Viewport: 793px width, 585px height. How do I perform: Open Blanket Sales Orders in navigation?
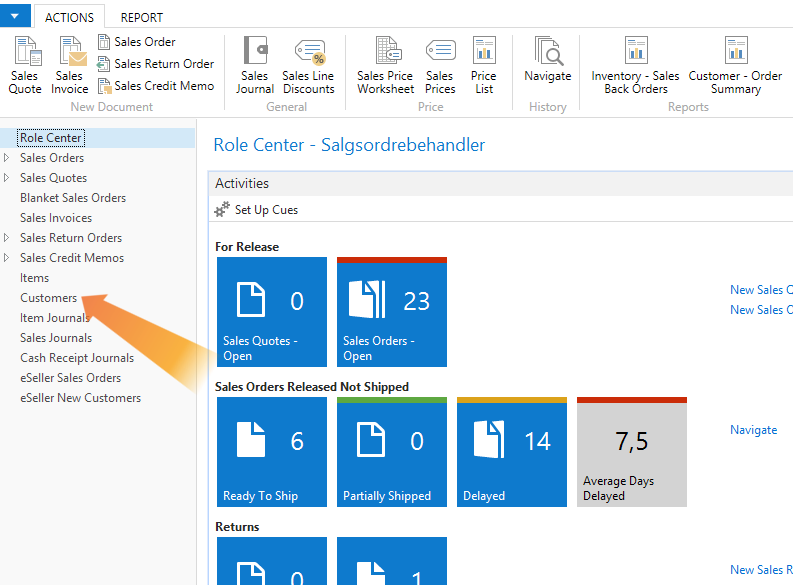[x=73, y=198]
